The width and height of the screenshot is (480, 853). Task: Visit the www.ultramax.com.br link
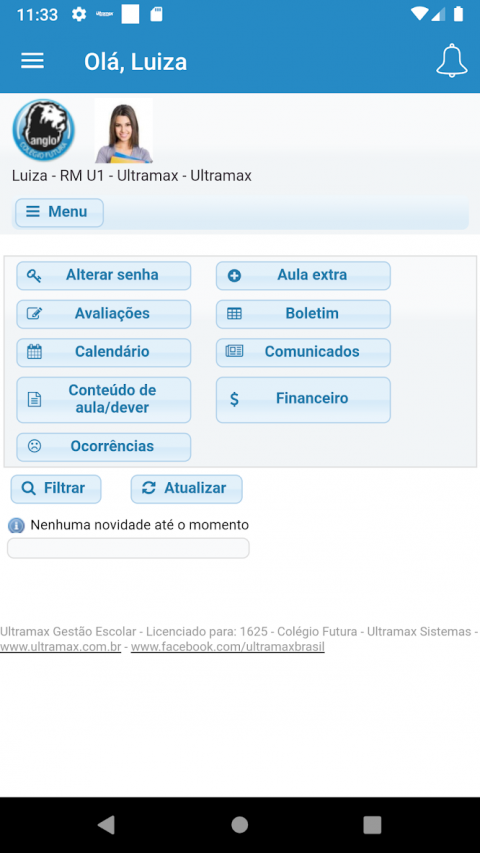pos(60,647)
